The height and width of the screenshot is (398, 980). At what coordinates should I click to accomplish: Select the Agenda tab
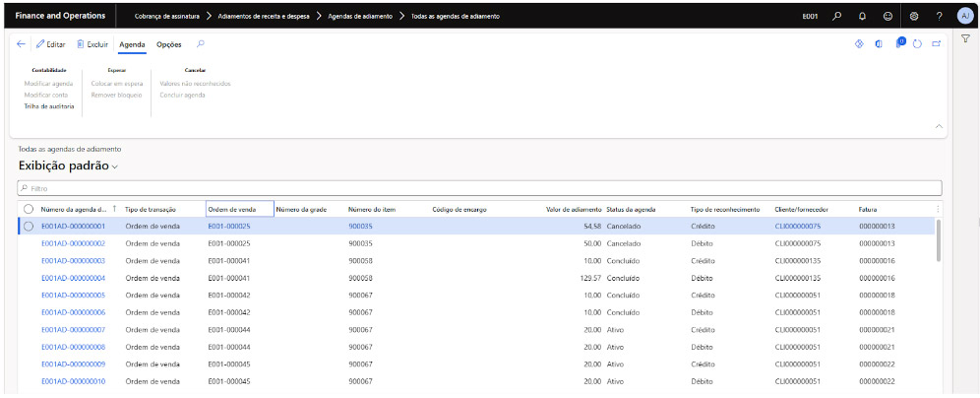coord(132,44)
